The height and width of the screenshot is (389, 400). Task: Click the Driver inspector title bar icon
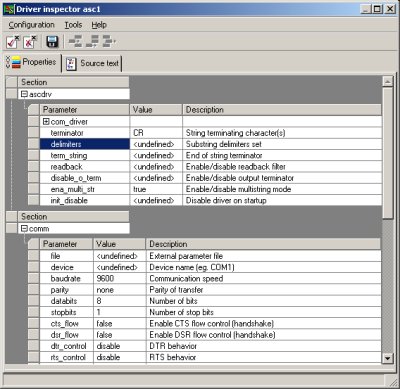[x=9, y=9]
